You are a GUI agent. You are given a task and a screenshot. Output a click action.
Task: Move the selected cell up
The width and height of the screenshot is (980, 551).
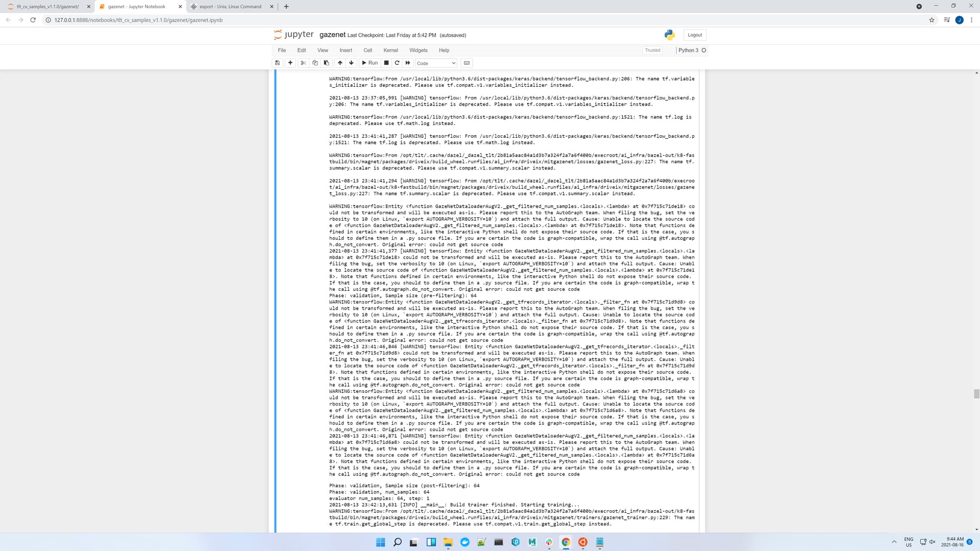click(340, 63)
